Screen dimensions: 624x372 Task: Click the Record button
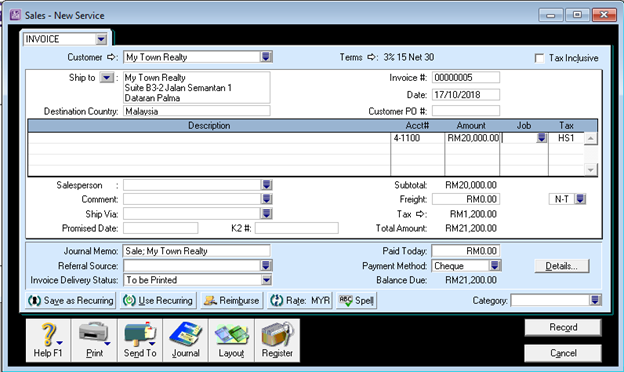[563, 327]
